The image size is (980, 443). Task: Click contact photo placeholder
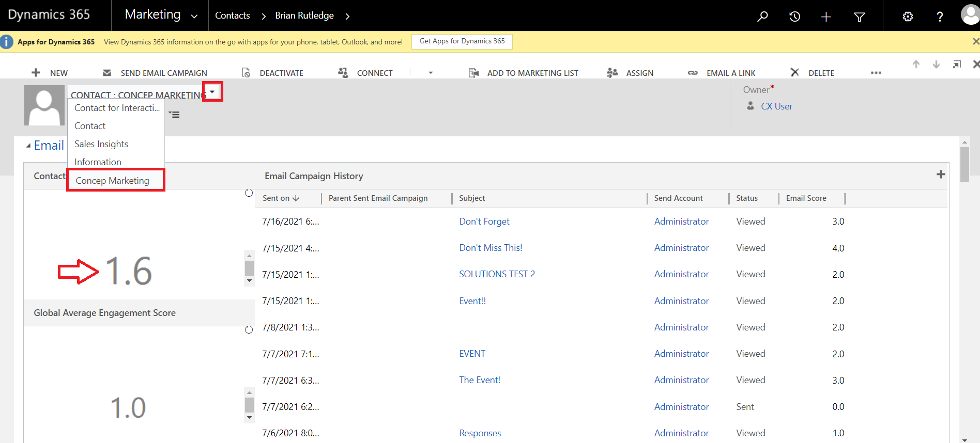(44, 105)
